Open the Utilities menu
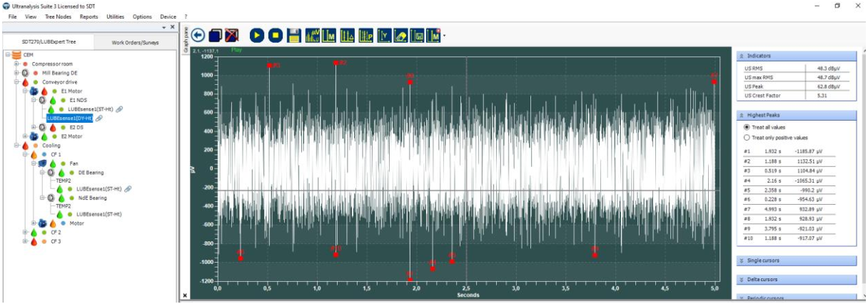Image resolution: width=868 pixels, height=304 pixels. click(x=115, y=16)
